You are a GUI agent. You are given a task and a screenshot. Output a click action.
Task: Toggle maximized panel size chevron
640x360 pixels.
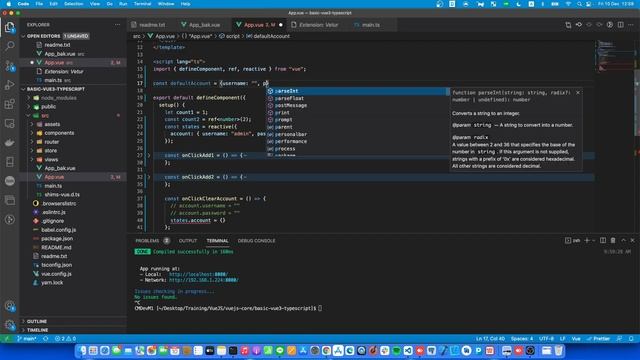pos(623,240)
